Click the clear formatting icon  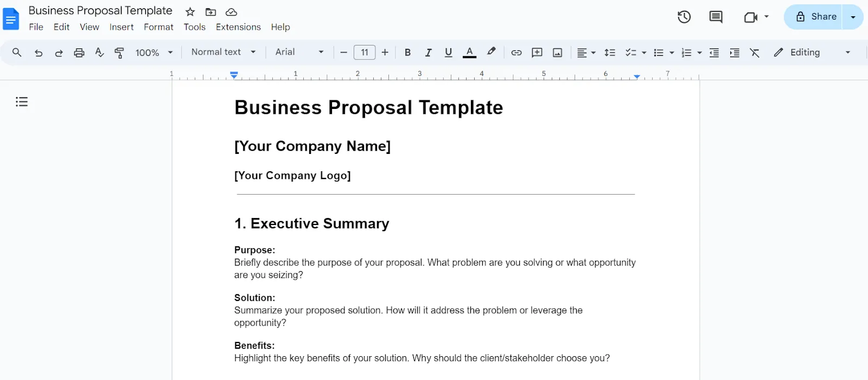pos(755,53)
